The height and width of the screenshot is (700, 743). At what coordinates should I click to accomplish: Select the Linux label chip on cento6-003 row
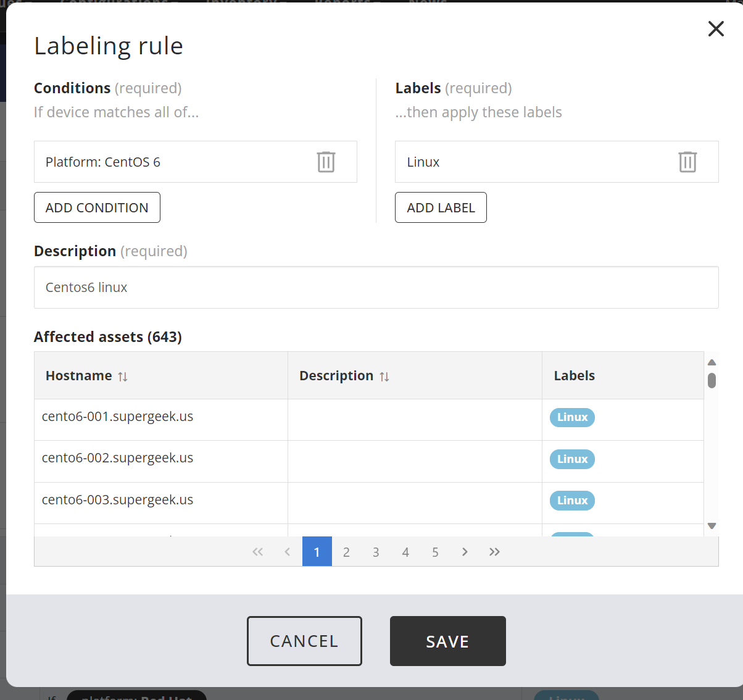point(571,500)
